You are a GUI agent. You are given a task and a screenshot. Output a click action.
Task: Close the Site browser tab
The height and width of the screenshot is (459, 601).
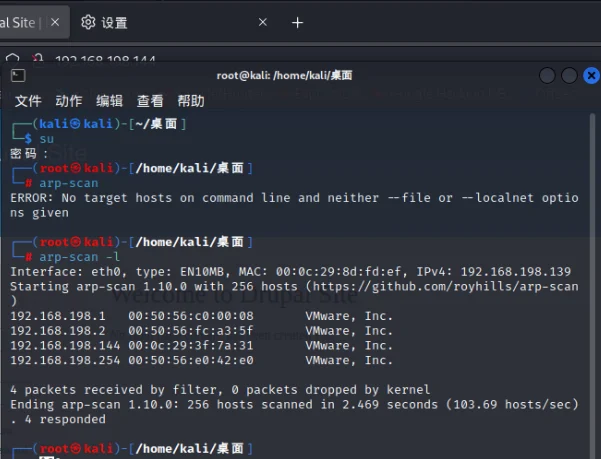click(x=55, y=22)
